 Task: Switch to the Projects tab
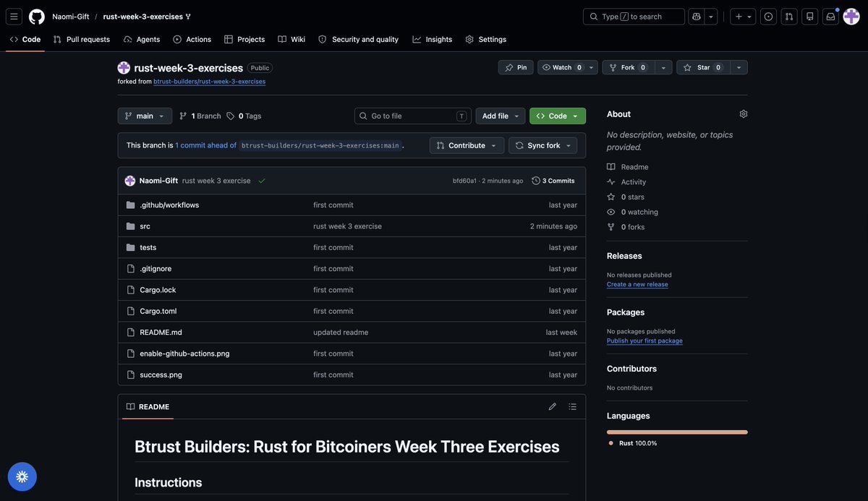(244, 39)
